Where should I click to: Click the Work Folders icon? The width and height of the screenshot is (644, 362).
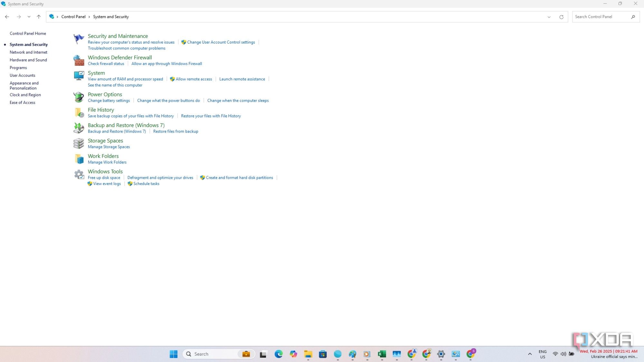point(79,159)
